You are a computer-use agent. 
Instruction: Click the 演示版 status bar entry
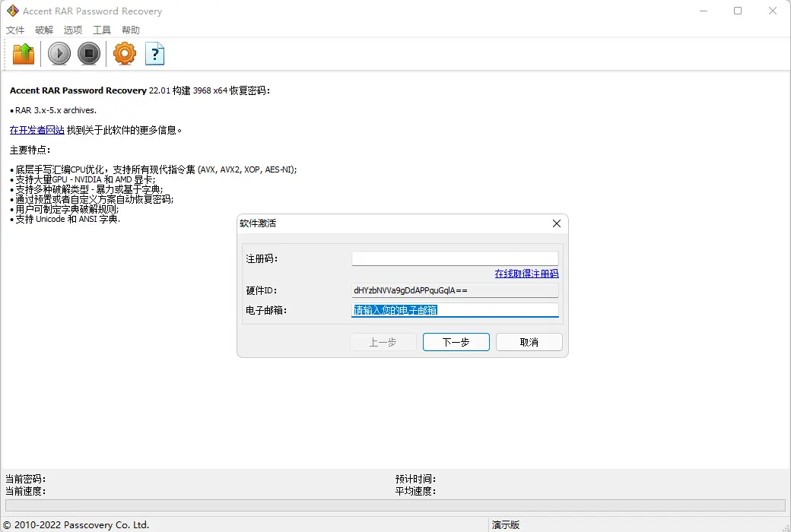[x=506, y=525]
